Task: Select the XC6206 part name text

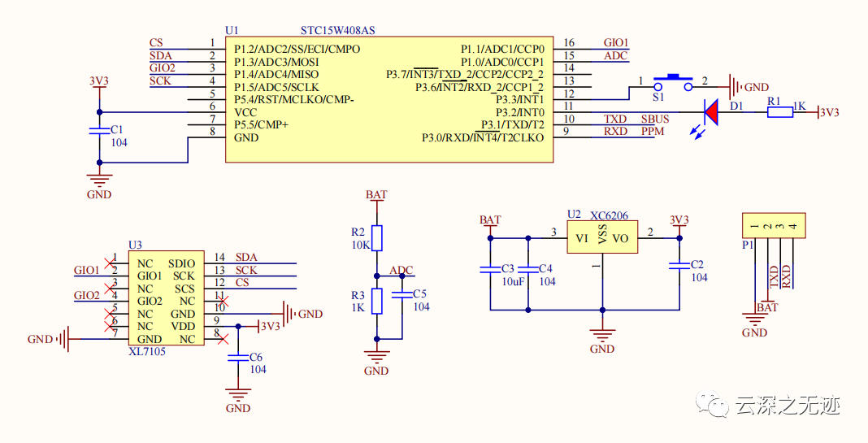Action: click(x=609, y=215)
